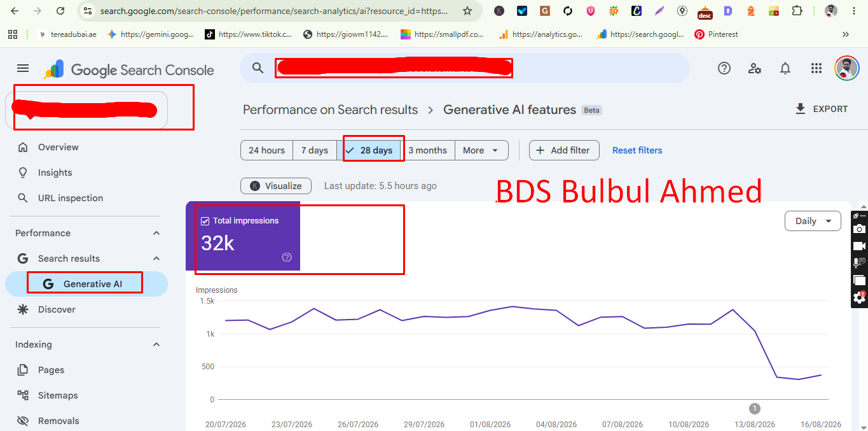This screenshot has width=868, height=431.
Task: Click the Google Search Console logo
Action: [x=129, y=69]
